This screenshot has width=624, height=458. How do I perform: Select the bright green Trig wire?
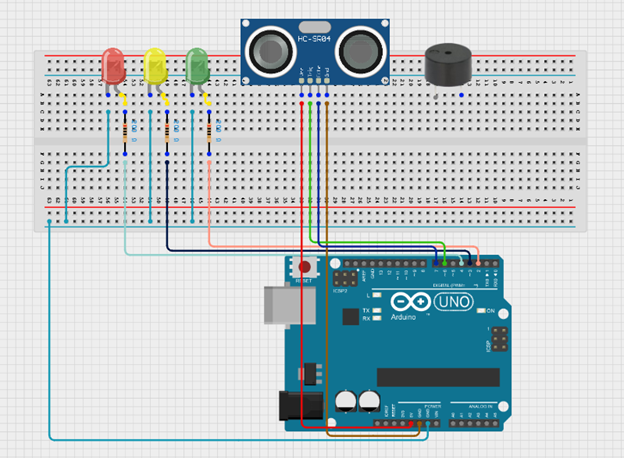pyautogui.click(x=310, y=171)
